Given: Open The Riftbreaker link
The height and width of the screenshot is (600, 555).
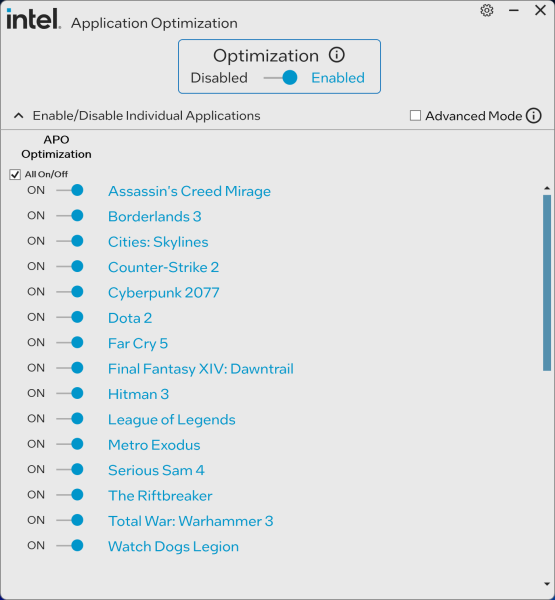Looking at the screenshot, I should (x=160, y=496).
